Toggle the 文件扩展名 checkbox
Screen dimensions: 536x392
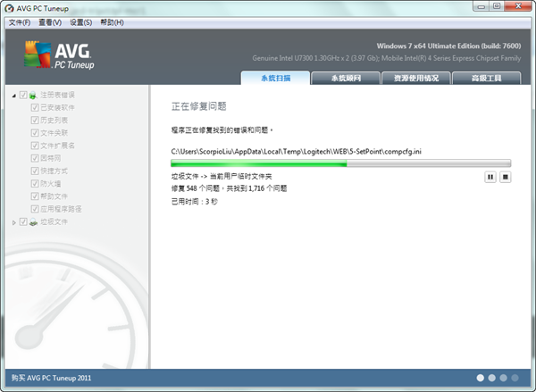tap(35, 146)
